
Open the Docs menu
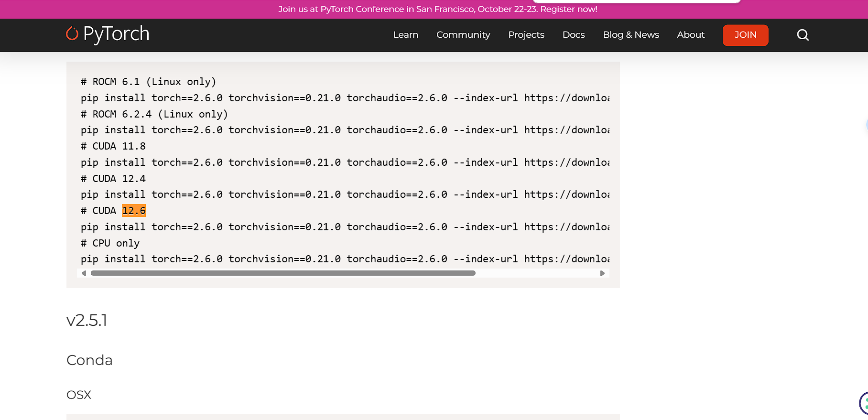pos(574,35)
